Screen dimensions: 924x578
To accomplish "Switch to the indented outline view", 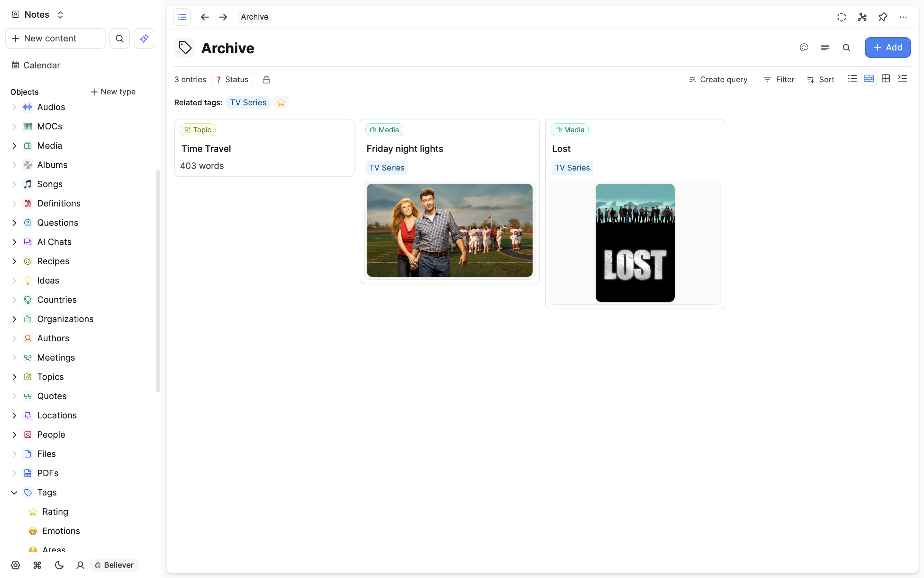I will (903, 79).
